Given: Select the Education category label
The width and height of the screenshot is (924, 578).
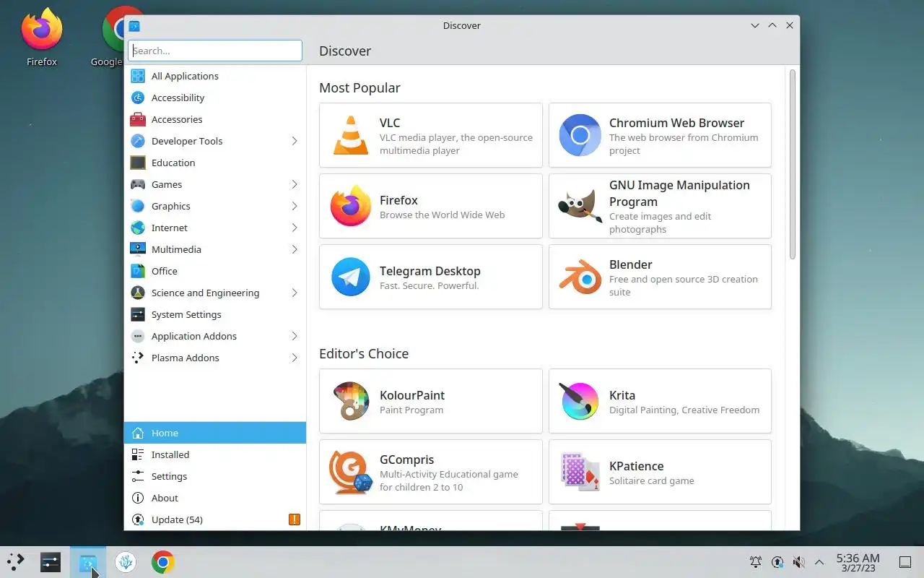Looking at the screenshot, I should coord(173,163).
